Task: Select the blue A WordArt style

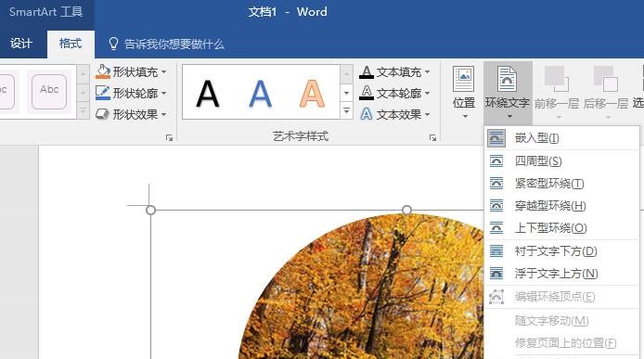Action: click(261, 94)
